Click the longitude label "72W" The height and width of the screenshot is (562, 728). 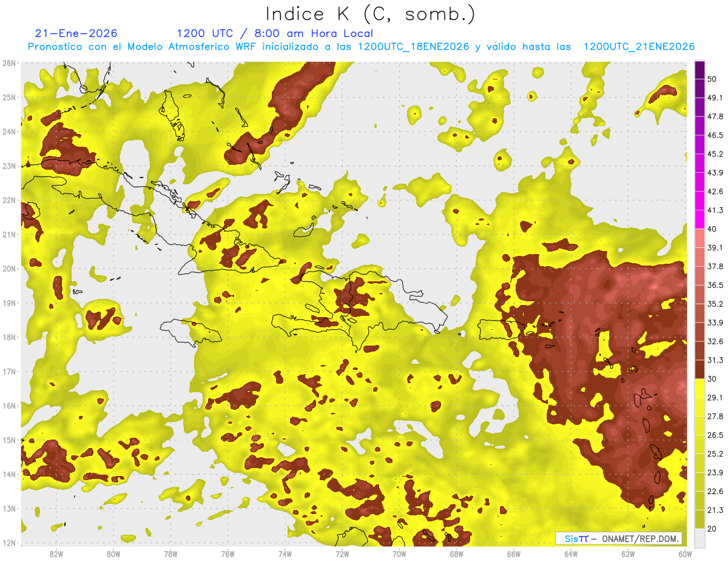tap(342, 554)
